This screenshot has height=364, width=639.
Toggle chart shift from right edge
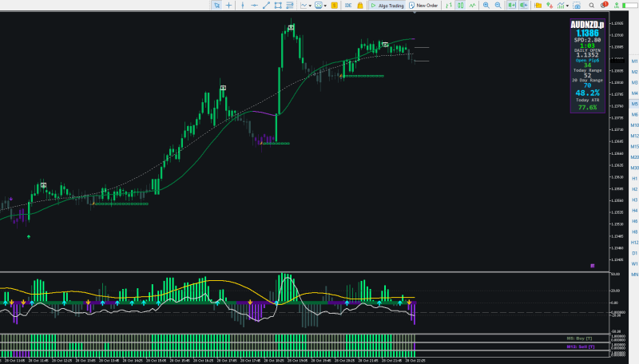click(524, 6)
